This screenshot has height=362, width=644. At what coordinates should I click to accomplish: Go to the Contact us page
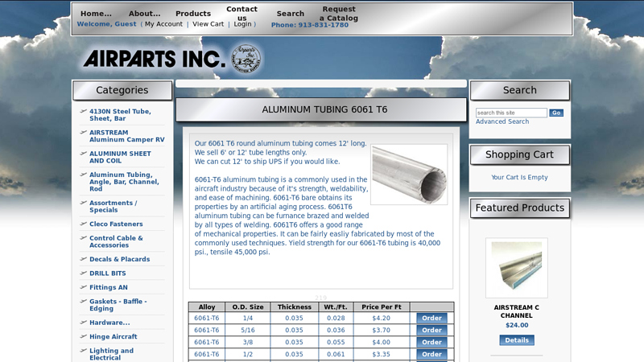242,14
